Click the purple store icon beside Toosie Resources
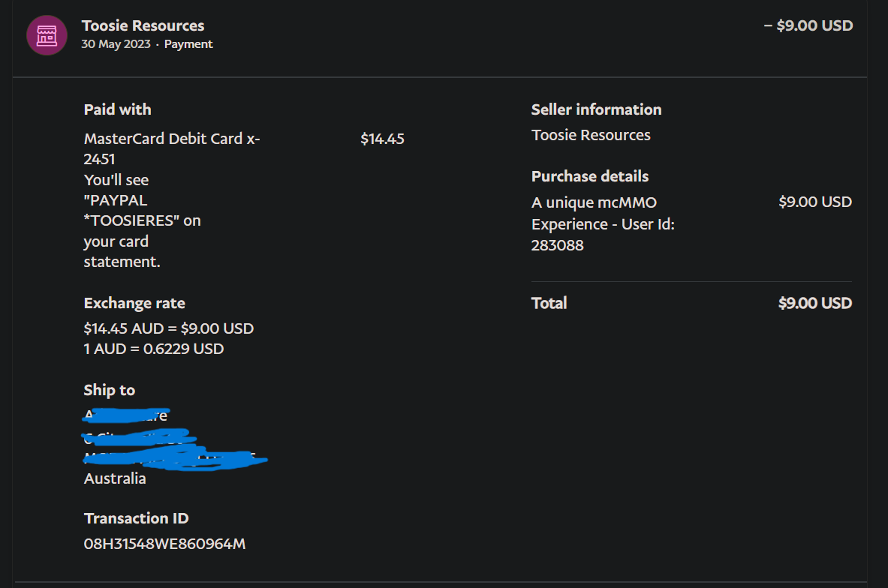Screen dimensions: 888x588 point(47,34)
